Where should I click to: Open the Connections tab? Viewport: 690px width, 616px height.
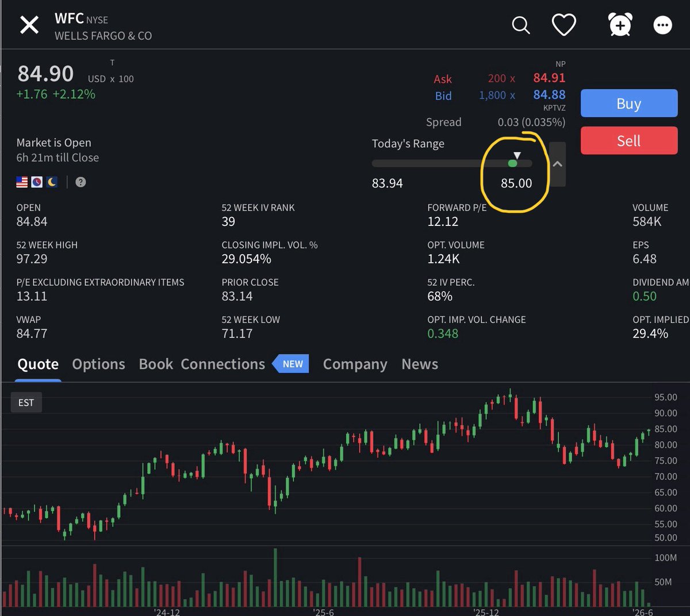click(223, 364)
